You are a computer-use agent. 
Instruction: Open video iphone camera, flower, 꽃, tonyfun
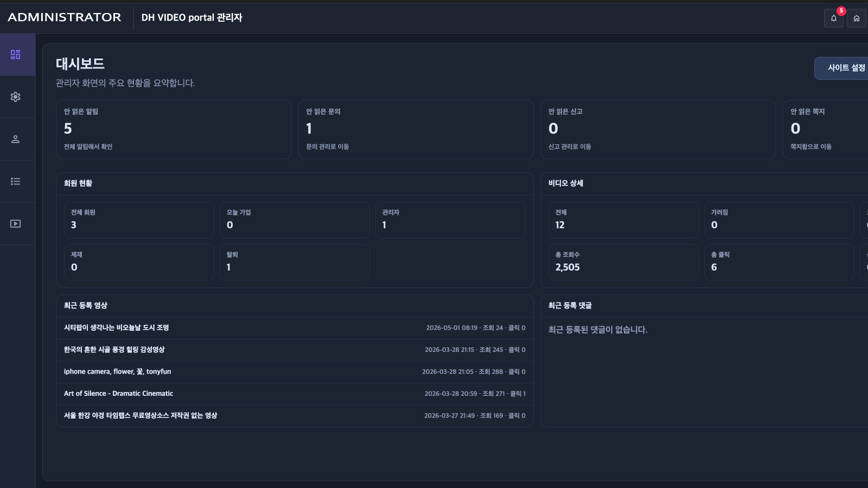tap(117, 372)
